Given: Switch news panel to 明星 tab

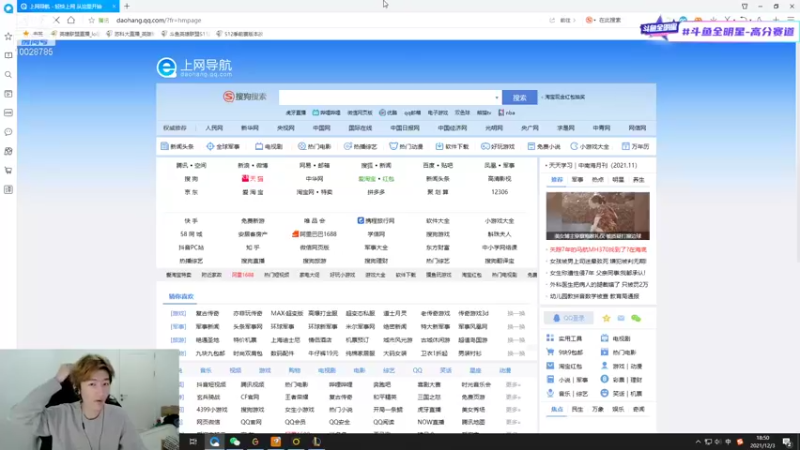Looking at the screenshot, I should click(x=618, y=180).
